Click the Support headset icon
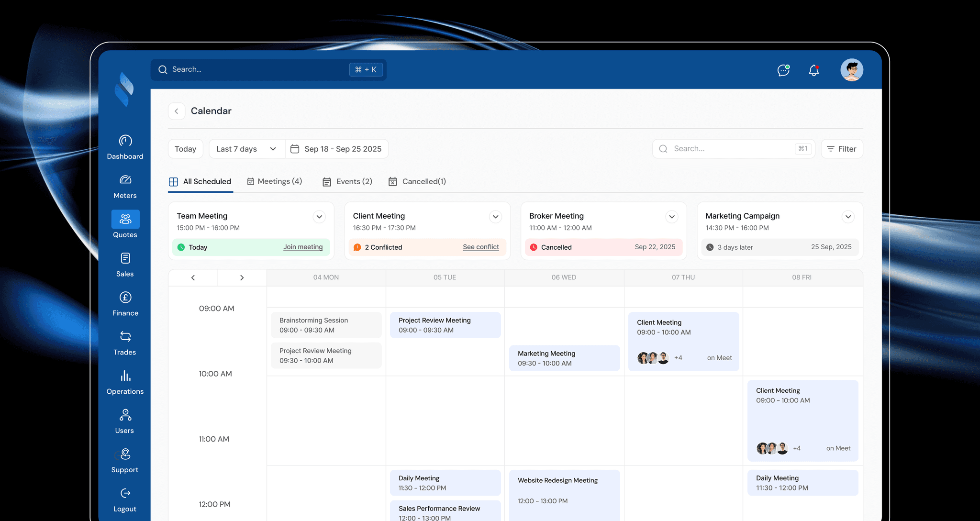This screenshot has width=980, height=521. 125,454
